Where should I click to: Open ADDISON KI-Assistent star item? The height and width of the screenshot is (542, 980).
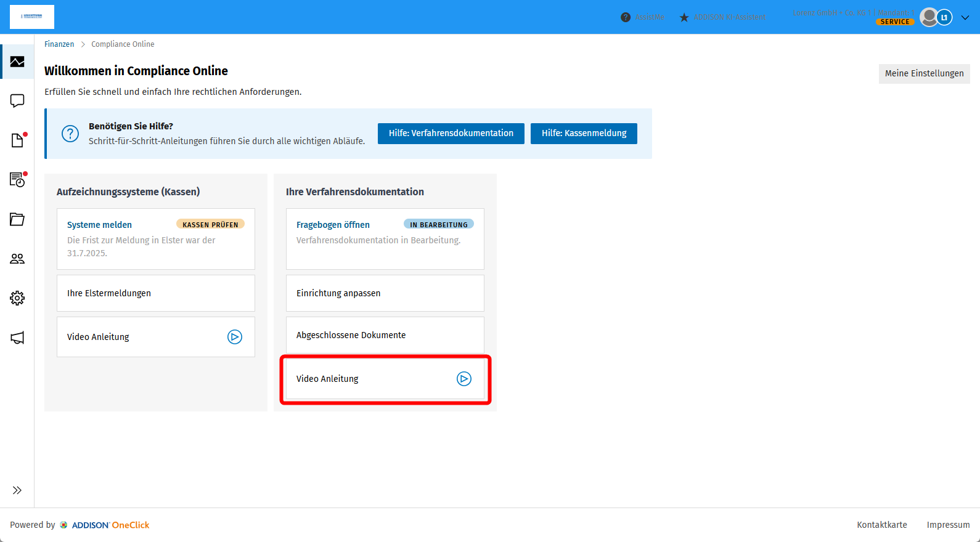coord(722,17)
